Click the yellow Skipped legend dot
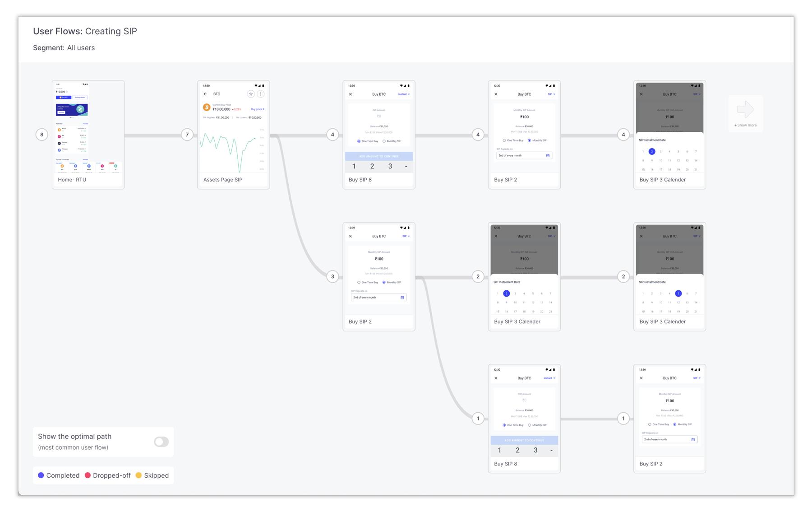 (138, 475)
